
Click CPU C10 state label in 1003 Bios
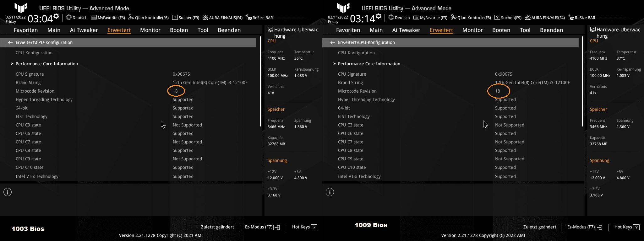tap(30, 167)
